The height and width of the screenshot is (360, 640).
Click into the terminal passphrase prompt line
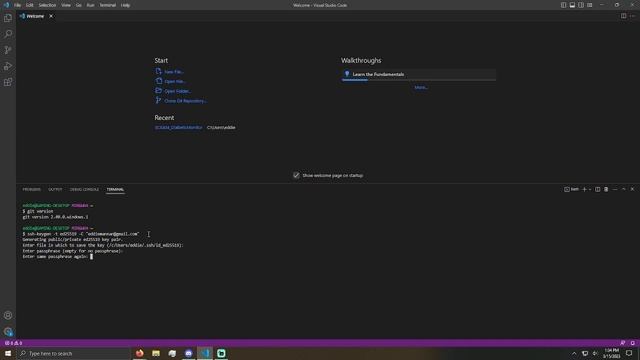[58, 257]
